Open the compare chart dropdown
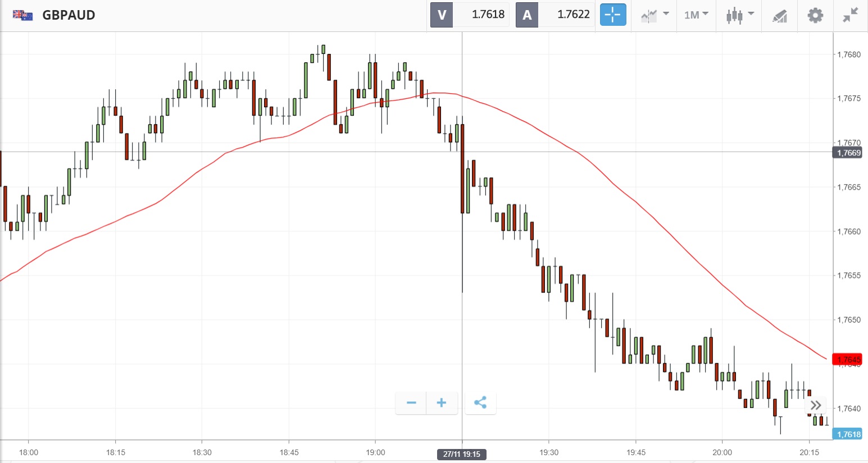This screenshot has height=463, width=868. [655, 15]
